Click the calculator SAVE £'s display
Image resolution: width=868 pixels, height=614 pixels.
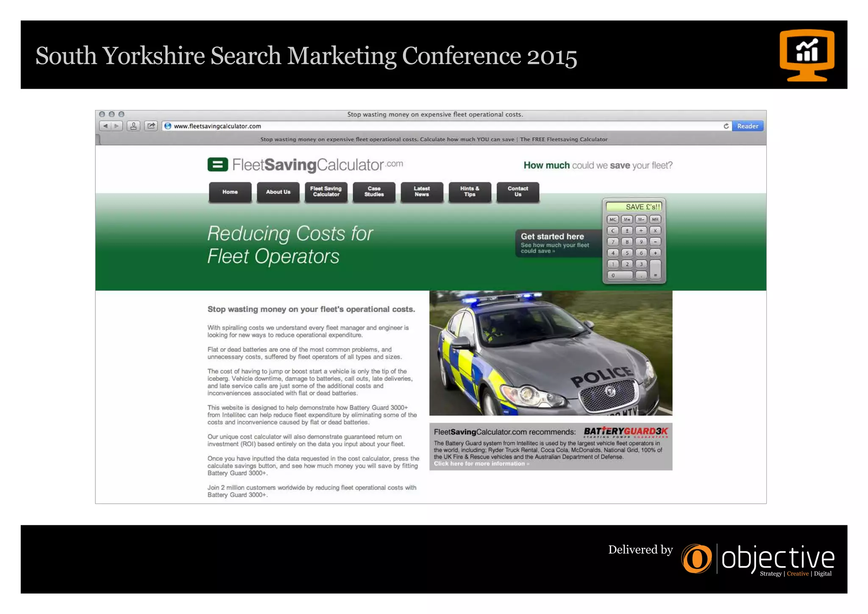click(x=634, y=207)
